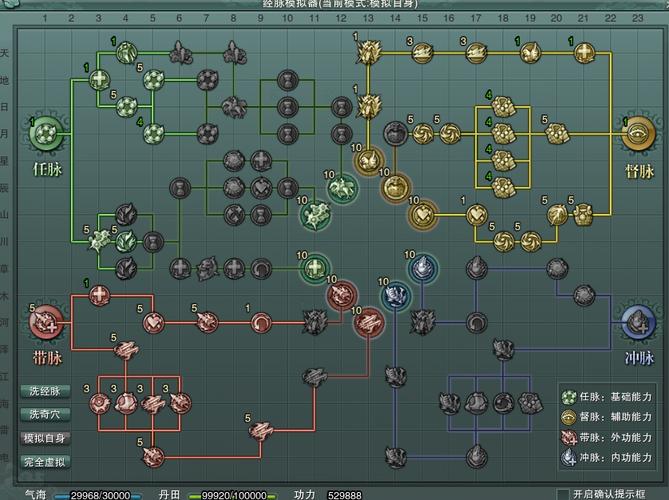Select the green 任脉 main meridian icon
Screen dimensions: 669x500
(46, 132)
